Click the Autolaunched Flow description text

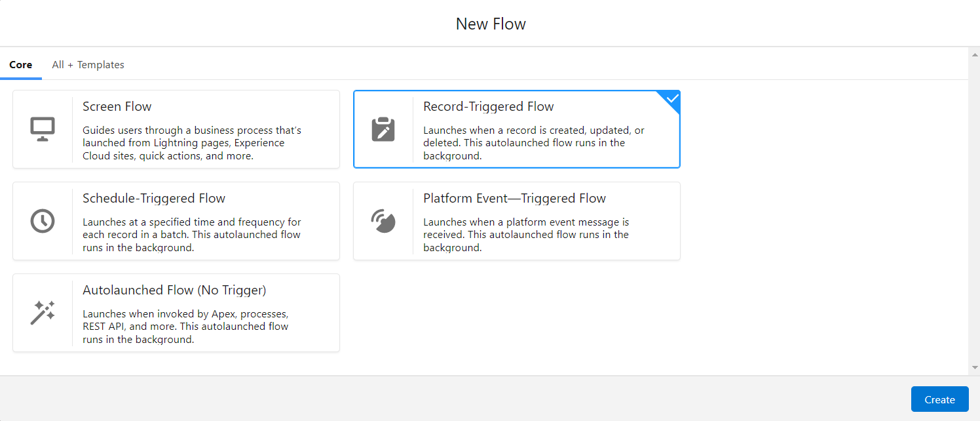[x=185, y=327]
